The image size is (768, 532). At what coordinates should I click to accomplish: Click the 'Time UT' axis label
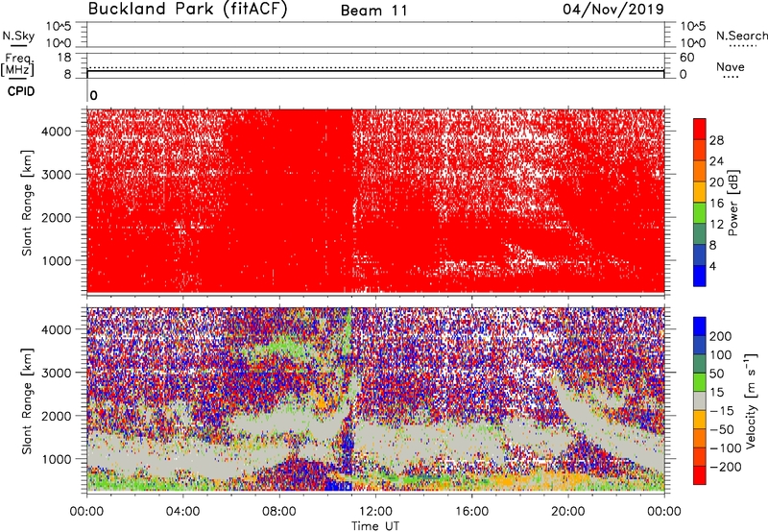(375, 526)
